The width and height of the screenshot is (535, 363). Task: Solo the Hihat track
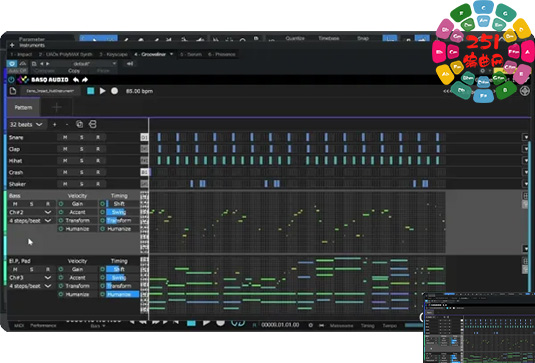pyautogui.click(x=82, y=161)
